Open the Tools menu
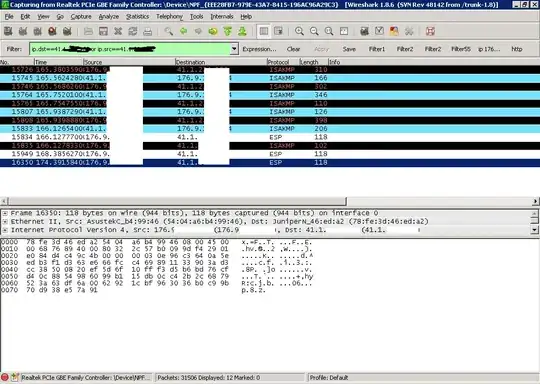540x384 pixels. click(196, 17)
